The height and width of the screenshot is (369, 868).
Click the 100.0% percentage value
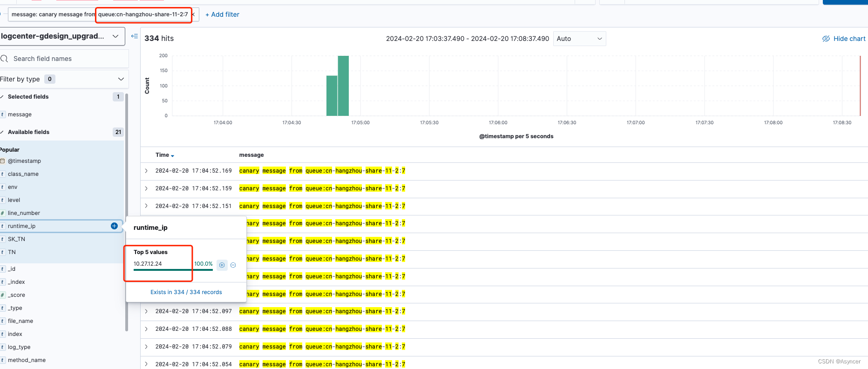(x=203, y=264)
